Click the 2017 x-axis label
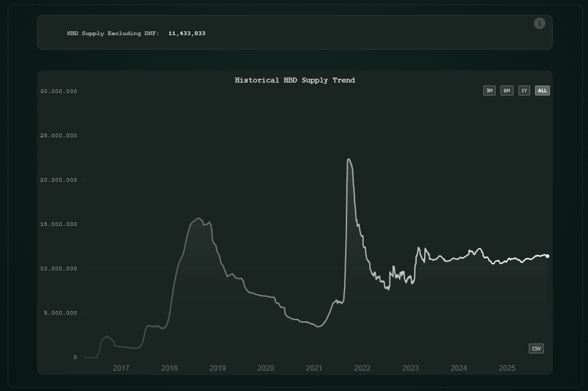The height and width of the screenshot is (391, 588). (121, 368)
